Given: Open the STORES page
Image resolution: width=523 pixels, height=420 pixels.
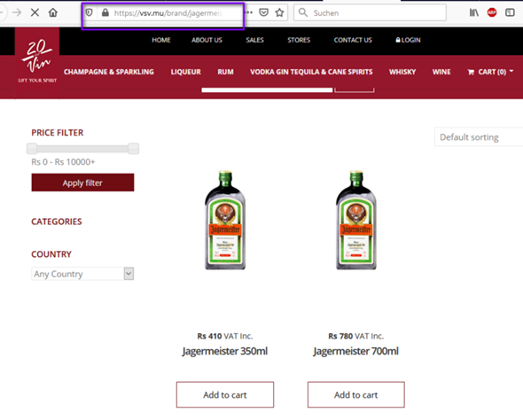Looking at the screenshot, I should click(299, 40).
